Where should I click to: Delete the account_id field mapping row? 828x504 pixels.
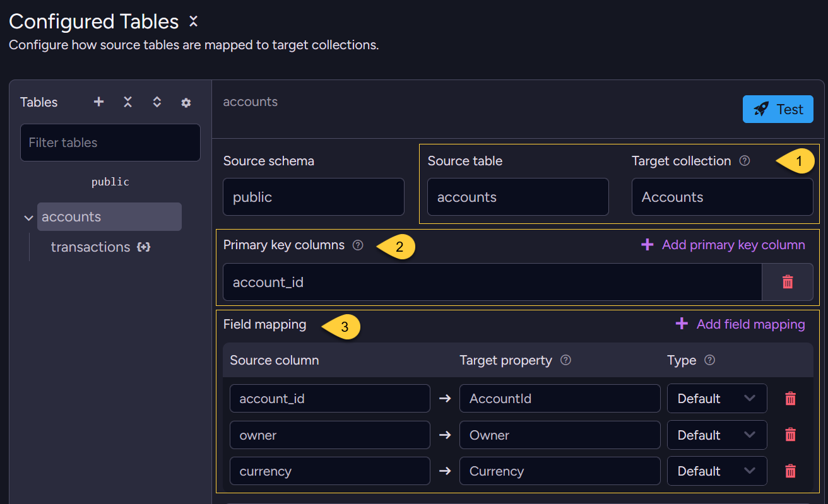pyautogui.click(x=790, y=399)
